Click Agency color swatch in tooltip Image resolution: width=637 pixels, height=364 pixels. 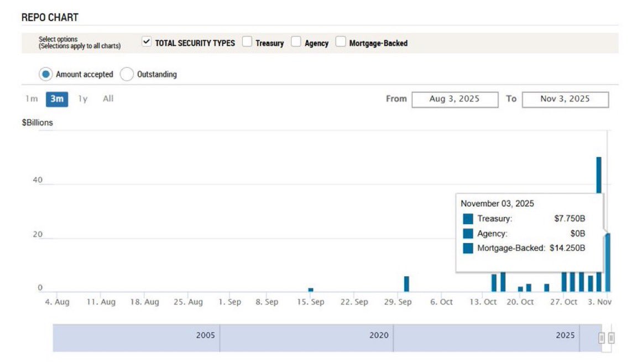point(468,234)
